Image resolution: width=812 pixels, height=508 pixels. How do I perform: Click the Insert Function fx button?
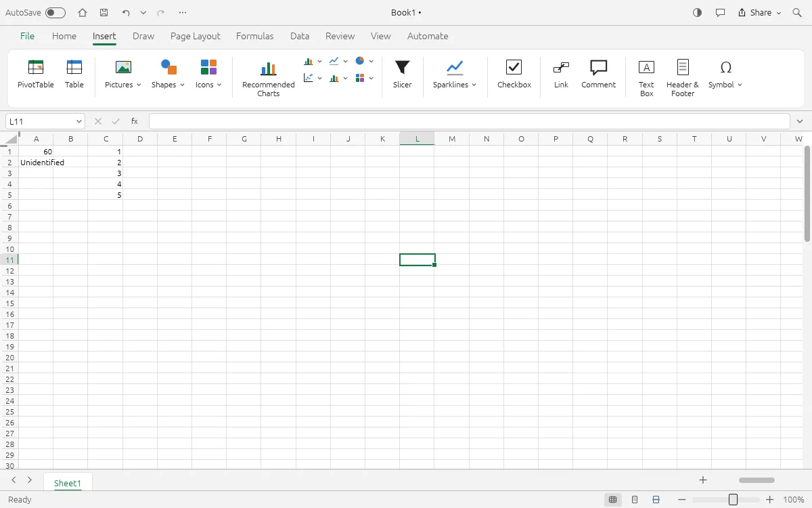pos(135,121)
